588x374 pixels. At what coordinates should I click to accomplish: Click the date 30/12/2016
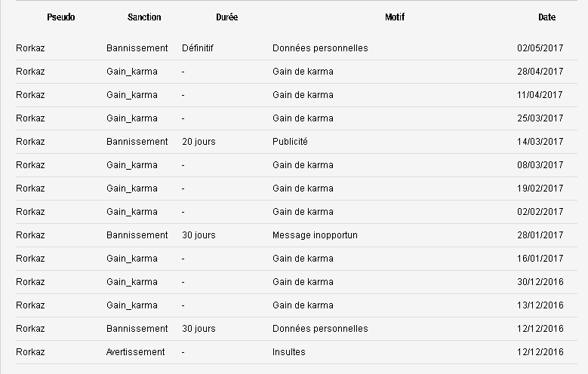point(540,282)
